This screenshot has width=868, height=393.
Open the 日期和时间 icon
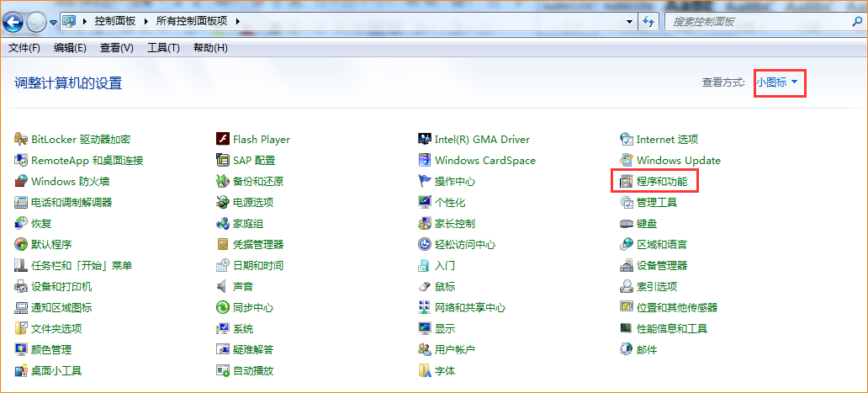(x=223, y=266)
